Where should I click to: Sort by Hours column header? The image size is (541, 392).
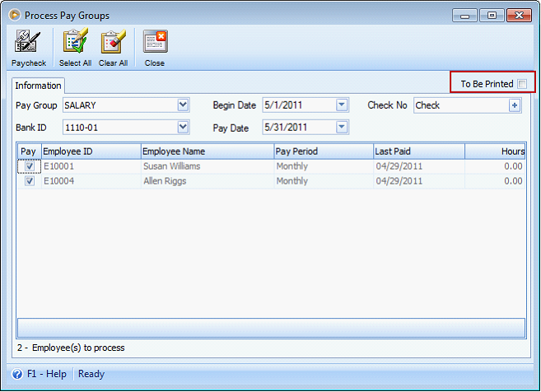point(495,152)
